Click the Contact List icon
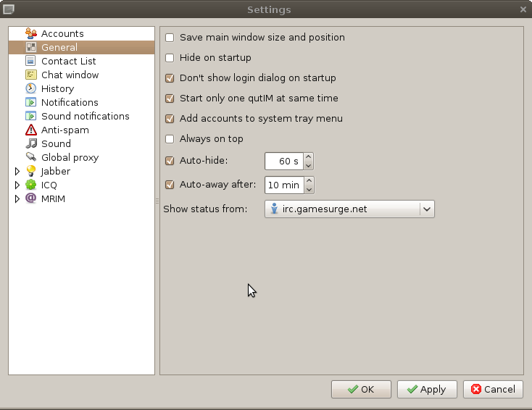Viewport: 532px width, 410px height. [x=31, y=61]
